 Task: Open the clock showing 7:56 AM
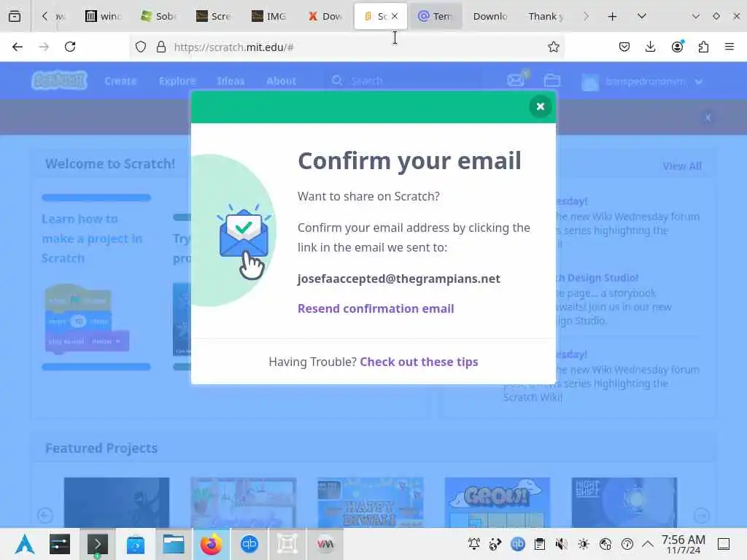point(683,544)
